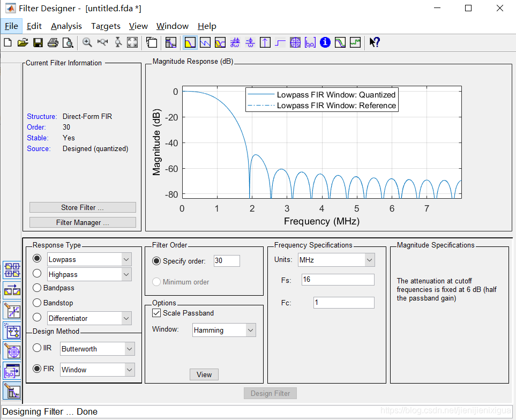
Task: Open the Transform Filter sidebar panel
Action: 12,290
